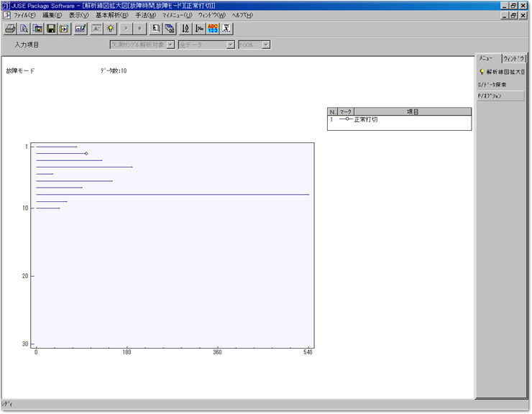This screenshot has width=532, height=414.
Task: Open the 100% zoom dropdown
Action: [x=266, y=45]
